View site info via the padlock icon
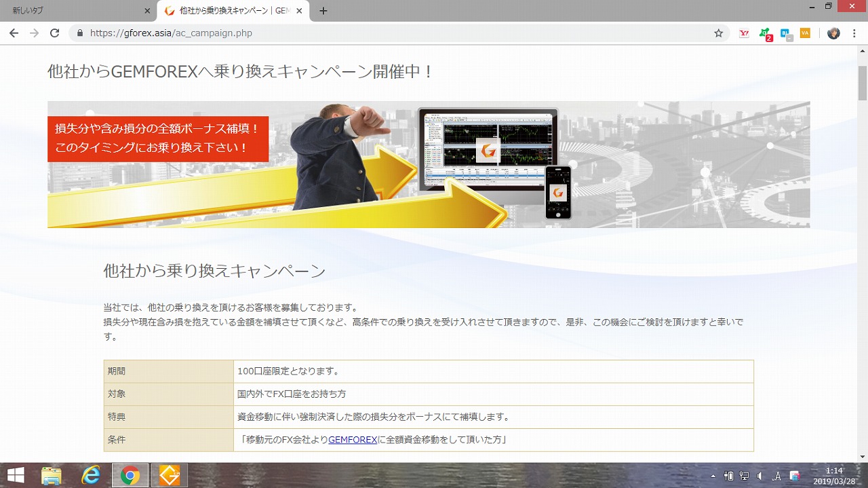This screenshot has height=488, width=868. point(80,33)
